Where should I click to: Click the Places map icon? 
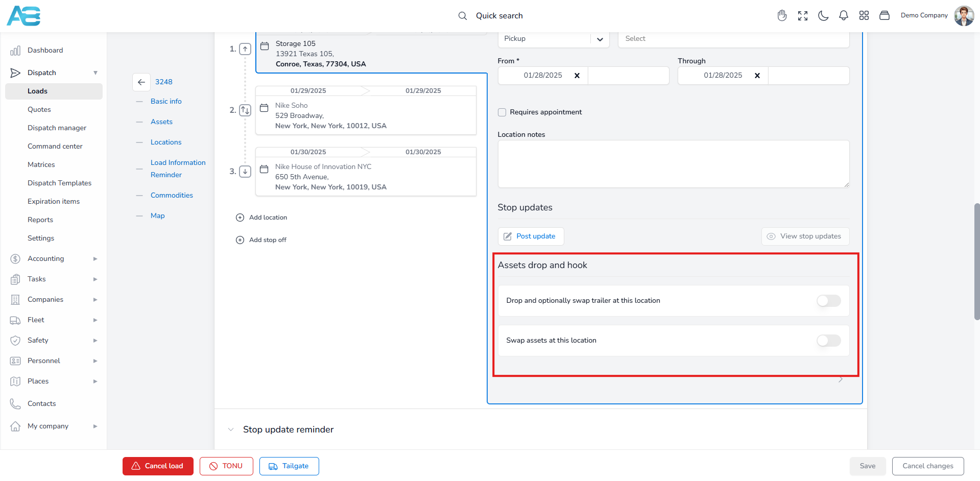15,381
